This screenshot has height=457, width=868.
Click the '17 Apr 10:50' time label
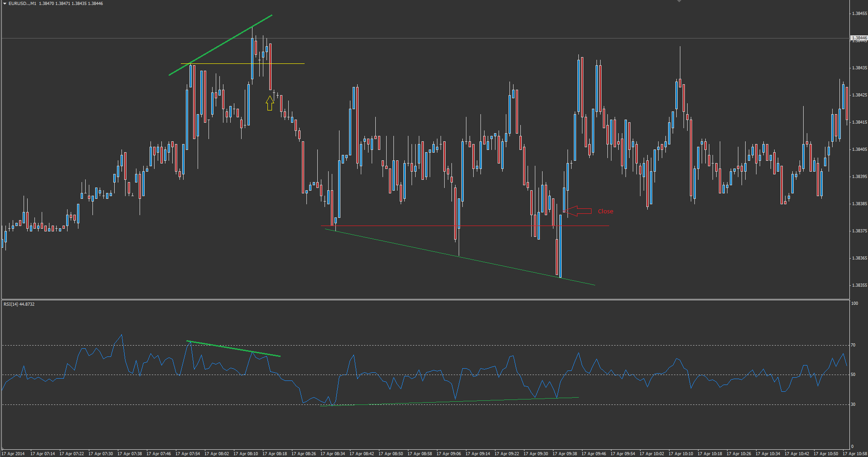point(826,453)
